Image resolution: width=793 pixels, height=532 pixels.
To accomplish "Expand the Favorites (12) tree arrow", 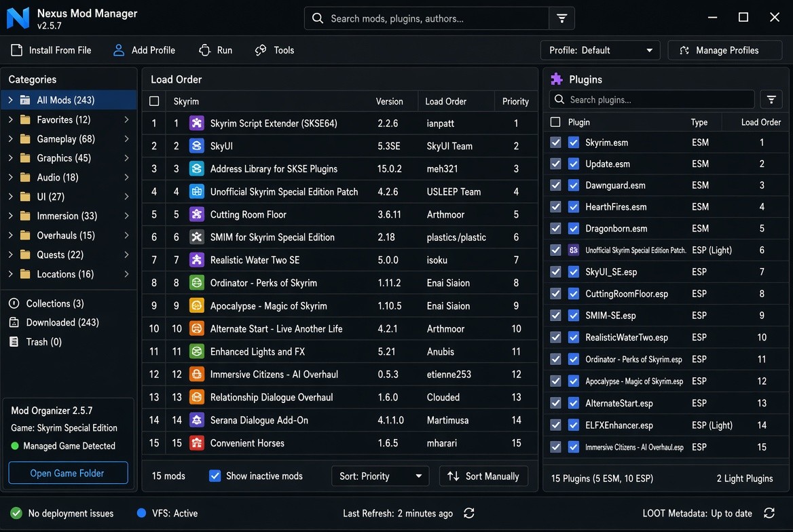I will pos(11,119).
